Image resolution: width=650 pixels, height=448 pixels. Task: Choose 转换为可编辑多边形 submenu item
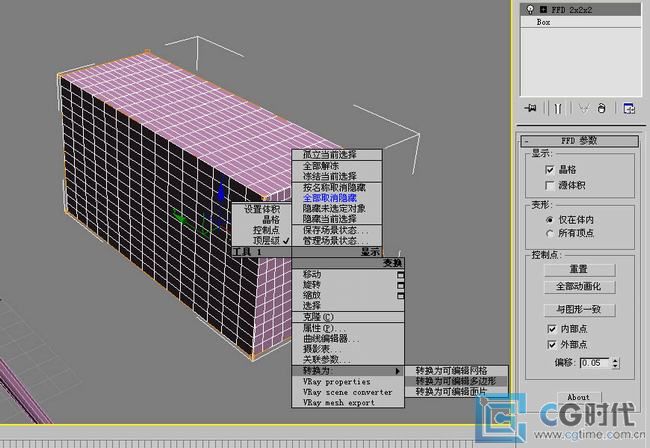point(456,381)
